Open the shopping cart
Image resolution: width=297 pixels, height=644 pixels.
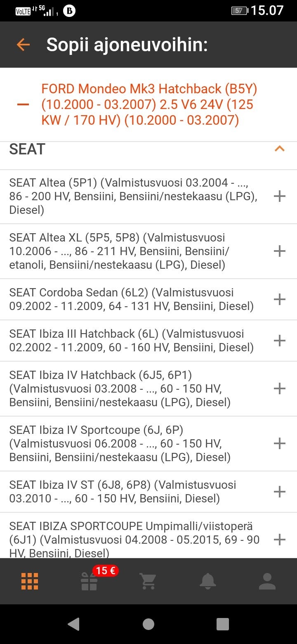148,581
